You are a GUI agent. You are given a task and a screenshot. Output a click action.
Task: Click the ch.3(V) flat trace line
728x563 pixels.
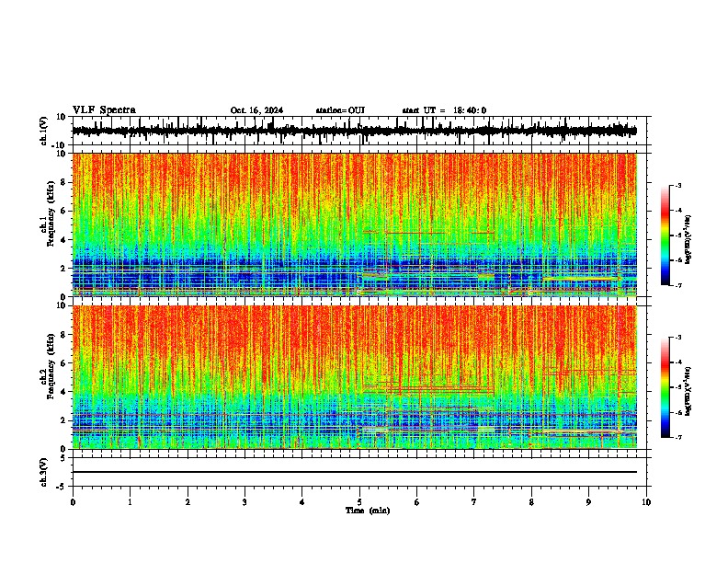(354, 472)
